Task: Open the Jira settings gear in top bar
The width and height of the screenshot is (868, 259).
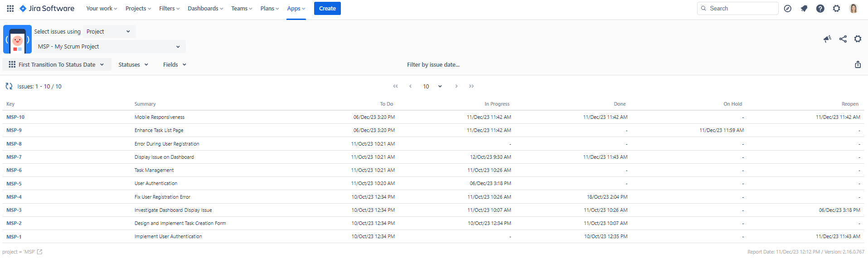Action: point(836,9)
